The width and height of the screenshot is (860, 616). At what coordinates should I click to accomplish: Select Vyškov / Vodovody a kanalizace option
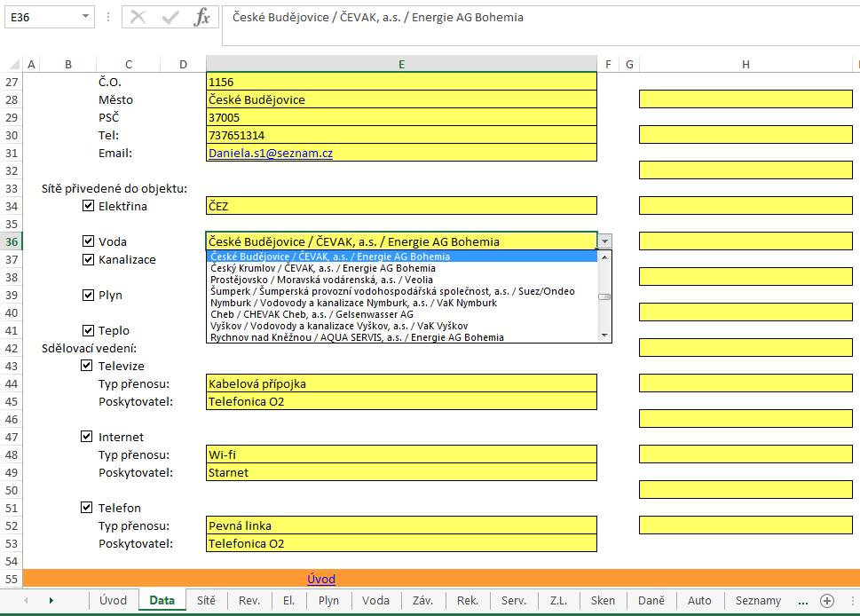[402, 326]
